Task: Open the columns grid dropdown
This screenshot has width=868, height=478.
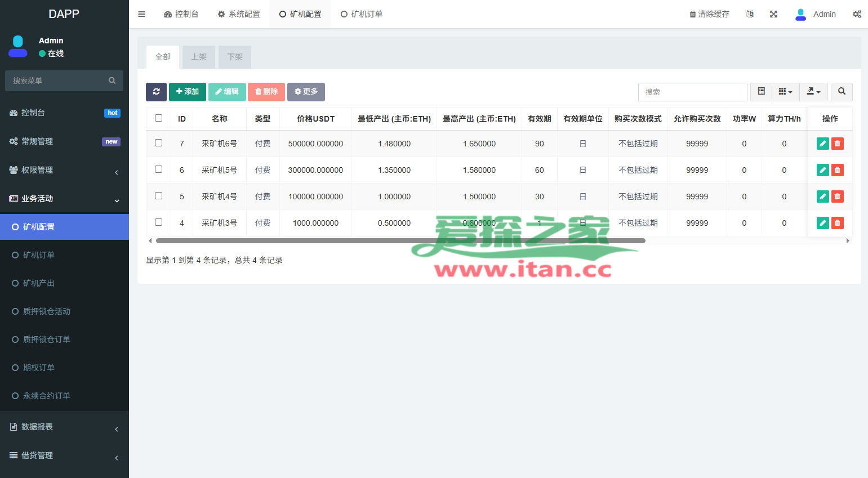Action: coord(785,92)
